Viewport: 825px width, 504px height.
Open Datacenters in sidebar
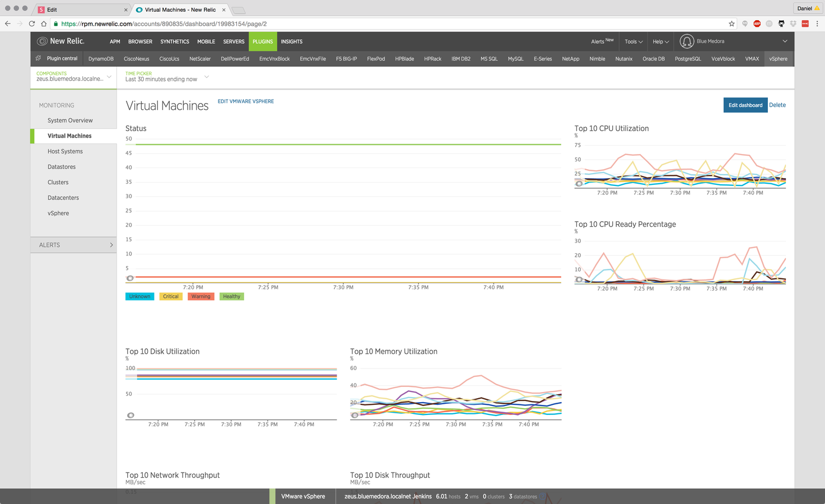pos(63,198)
